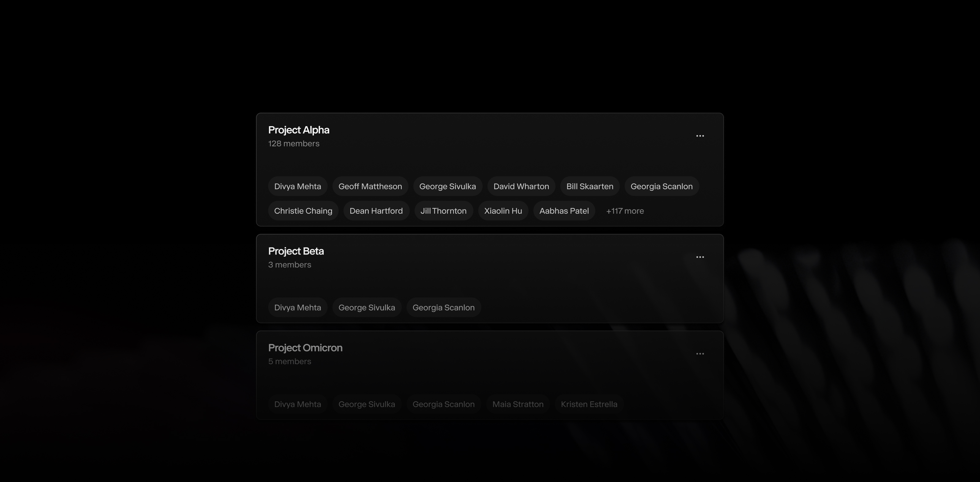The height and width of the screenshot is (482, 980).
Task: Select Divya Mehta in Project Alpha
Action: [297, 186]
